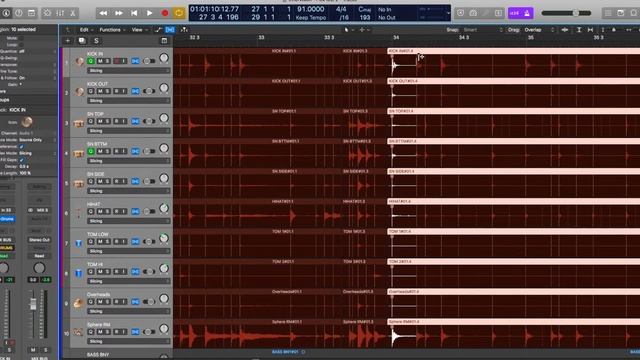Open the Slicing flex mode menu on SN BTTM
The width and height of the screenshot is (640, 360).
click(128, 161)
